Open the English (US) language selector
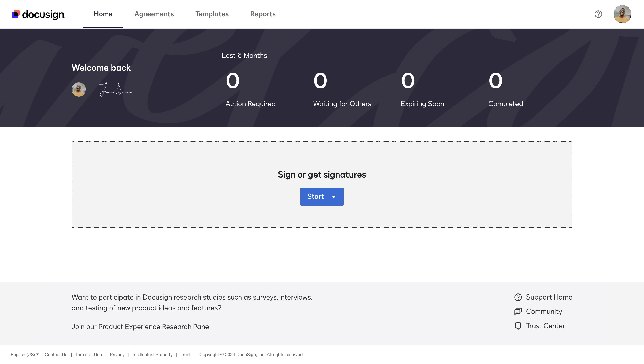 click(25, 355)
